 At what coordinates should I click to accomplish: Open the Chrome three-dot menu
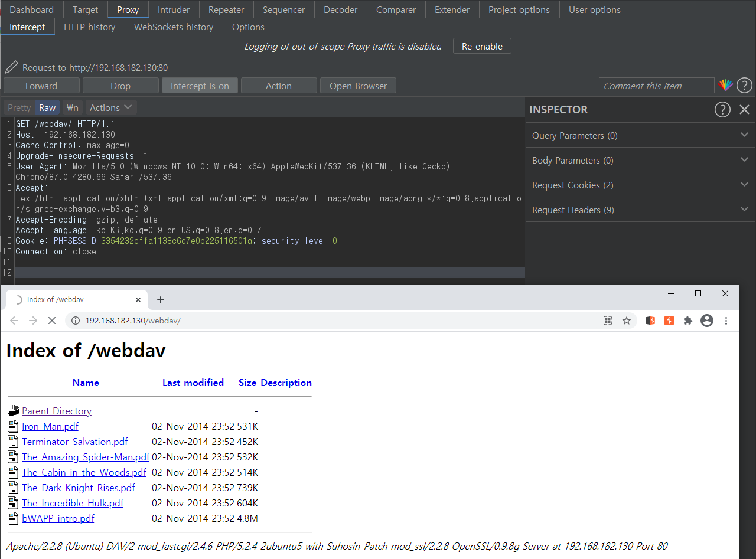coord(726,321)
